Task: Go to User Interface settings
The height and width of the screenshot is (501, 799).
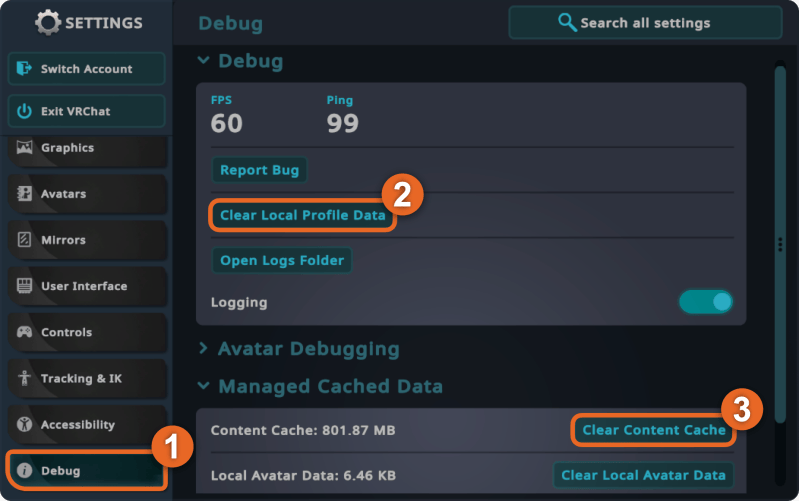Action: coord(88,286)
